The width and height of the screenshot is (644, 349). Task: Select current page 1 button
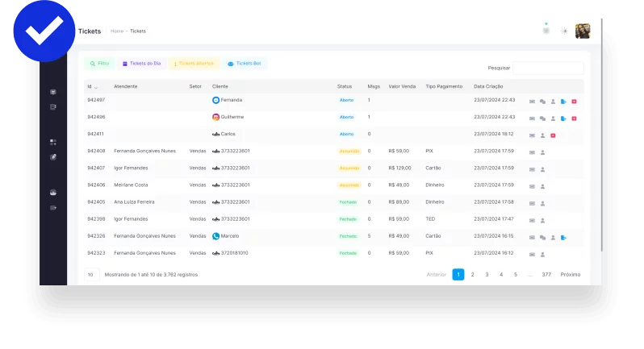point(458,275)
